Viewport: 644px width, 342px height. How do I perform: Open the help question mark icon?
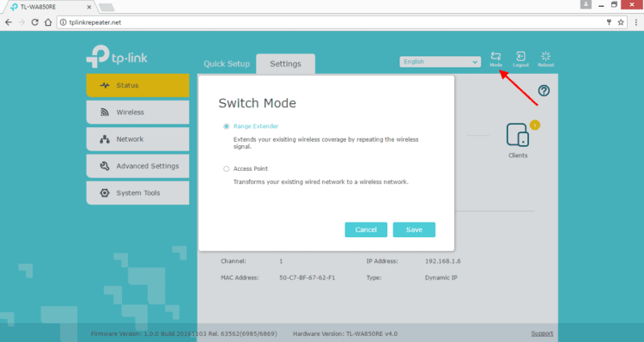pyautogui.click(x=544, y=90)
